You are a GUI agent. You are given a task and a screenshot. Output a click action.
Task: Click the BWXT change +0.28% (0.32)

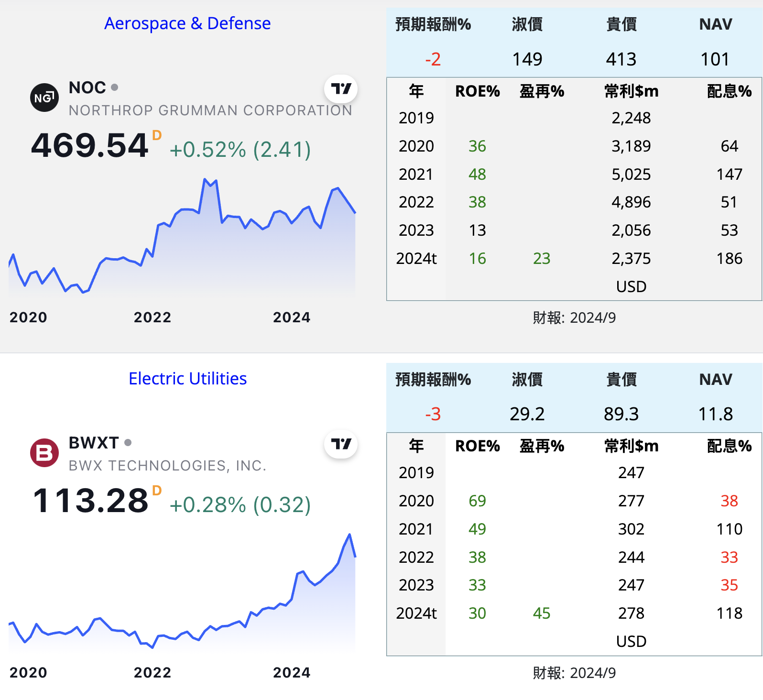(240, 504)
